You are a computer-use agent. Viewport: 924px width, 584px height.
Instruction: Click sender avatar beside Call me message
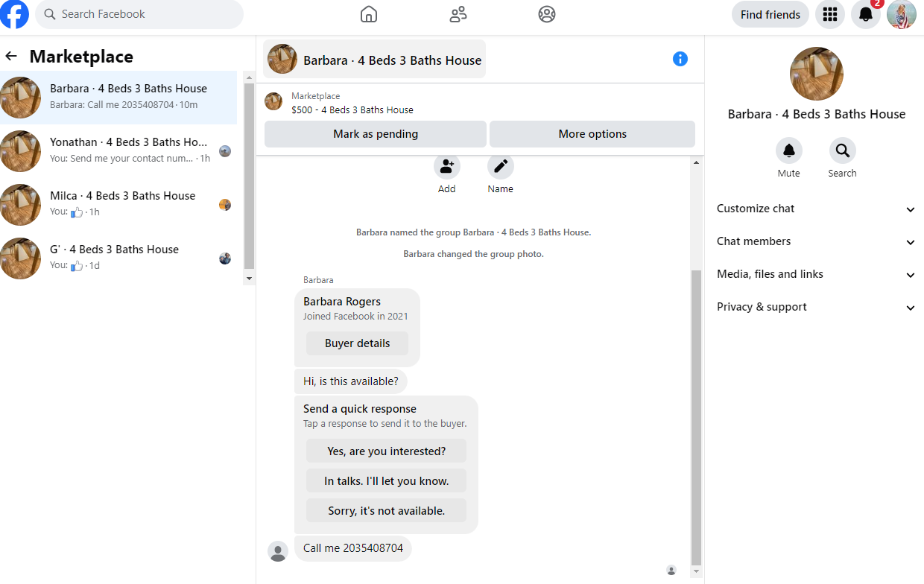coord(278,551)
